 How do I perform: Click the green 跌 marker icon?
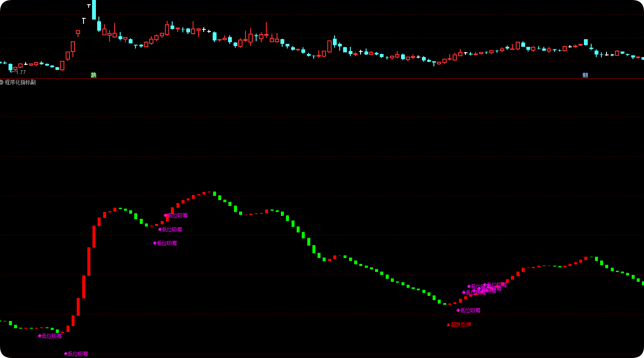pos(94,75)
